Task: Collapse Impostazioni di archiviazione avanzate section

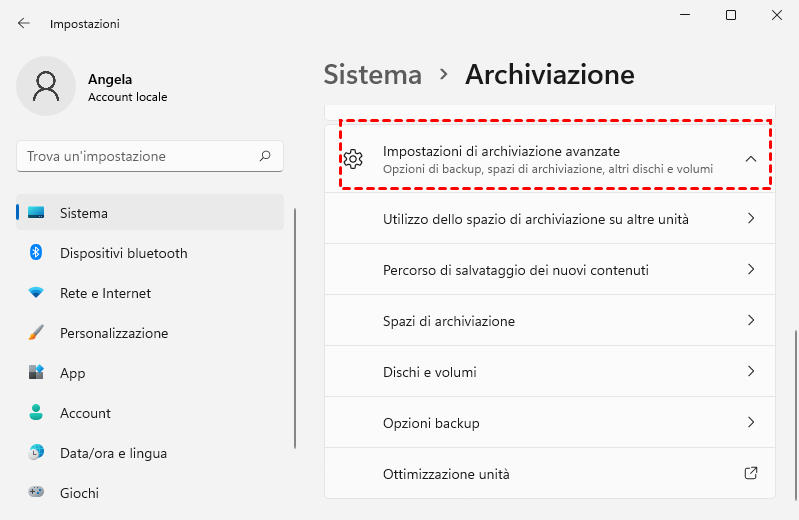Action: point(750,159)
